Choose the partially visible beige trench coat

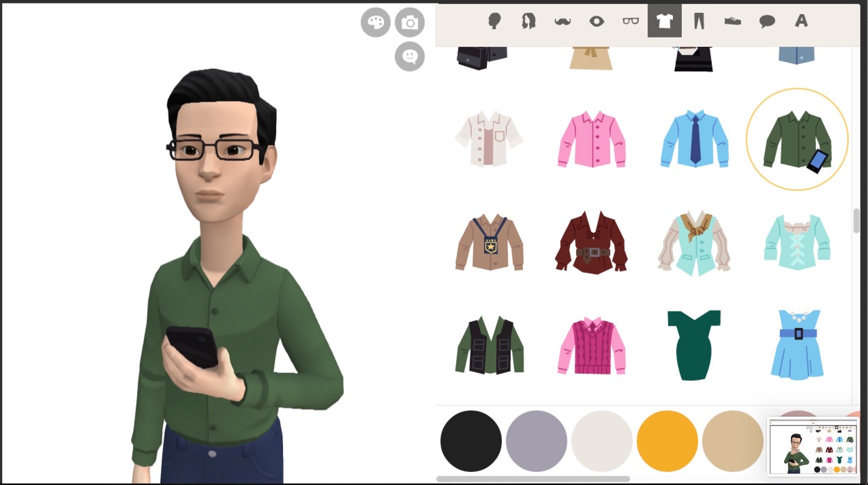point(591,59)
